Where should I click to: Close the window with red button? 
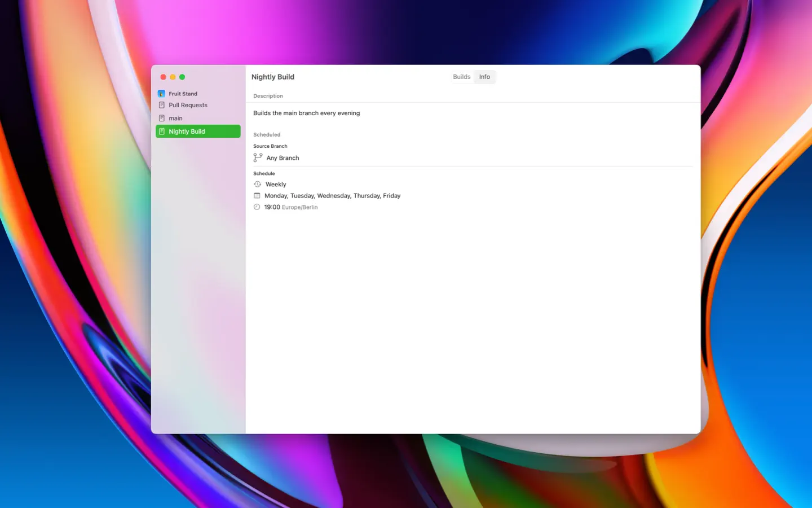click(163, 77)
